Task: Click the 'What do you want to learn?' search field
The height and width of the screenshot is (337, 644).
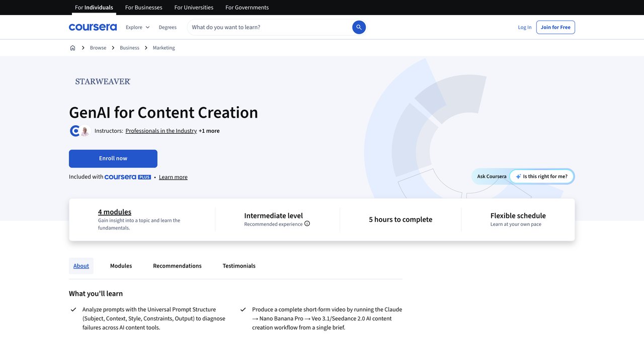Action: click(x=270, y=27)
